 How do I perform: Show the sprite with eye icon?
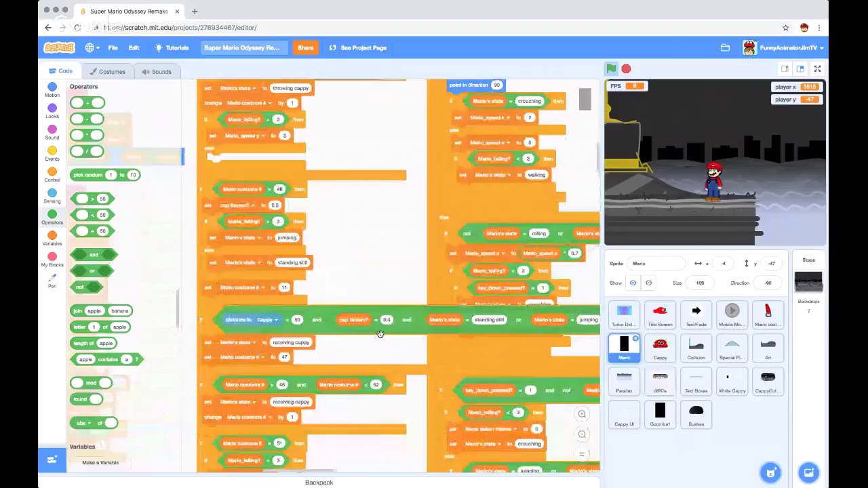click(633, 283)
